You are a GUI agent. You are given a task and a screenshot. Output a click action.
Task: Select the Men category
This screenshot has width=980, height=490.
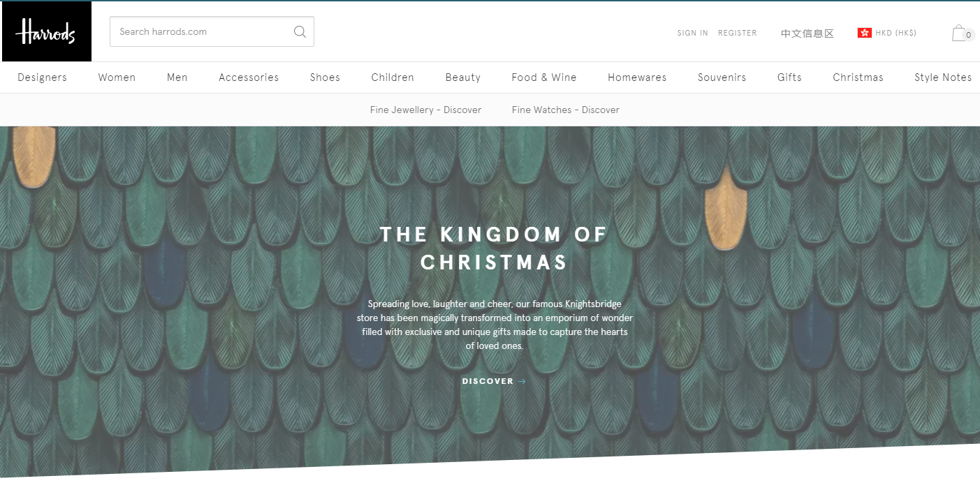point(177,77)
